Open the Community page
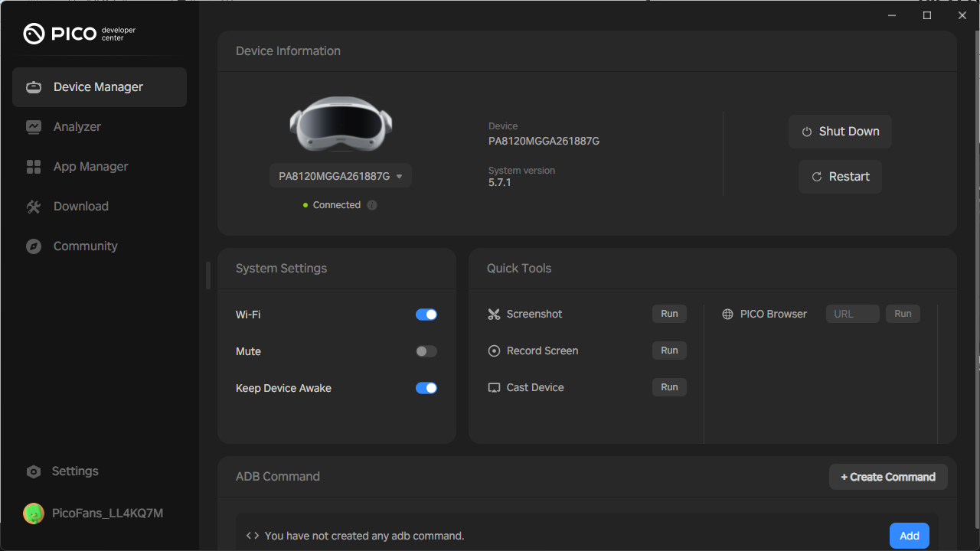 pos(100,246)
